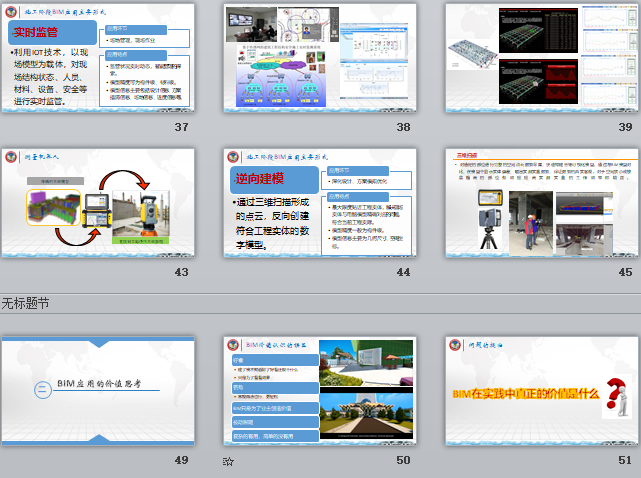Image resolution: width=641 pixels, height=478 pixels.
Task: Select slide 43 with the surveying robot
Action: pyautogui.click(x=97, y=203)
